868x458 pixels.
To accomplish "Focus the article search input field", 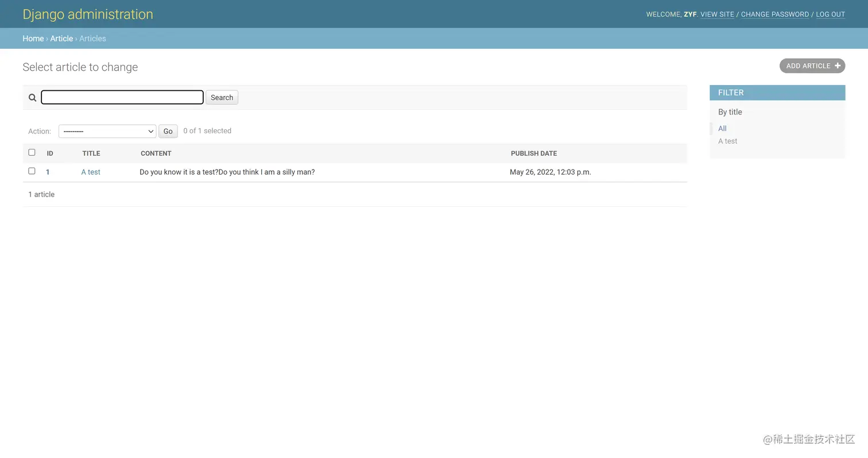I will click(x=122, y=97).
